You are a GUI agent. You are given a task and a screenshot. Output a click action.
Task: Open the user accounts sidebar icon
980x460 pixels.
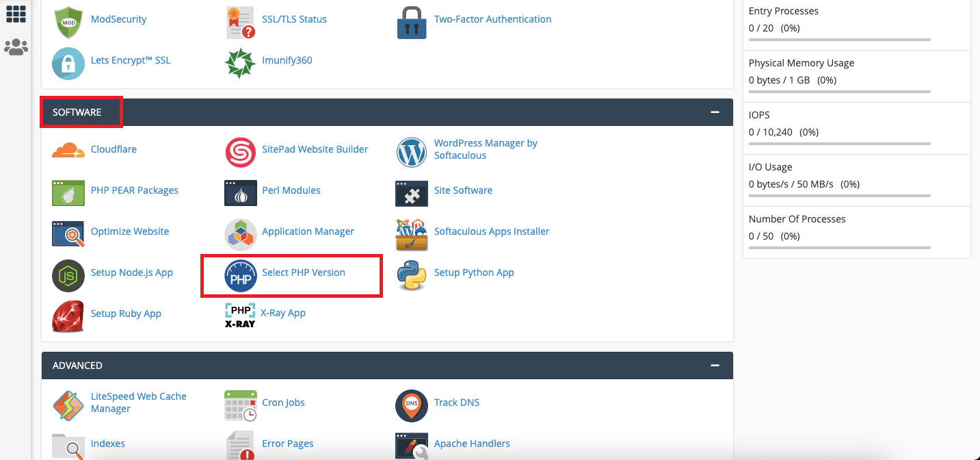coord(16,47)
